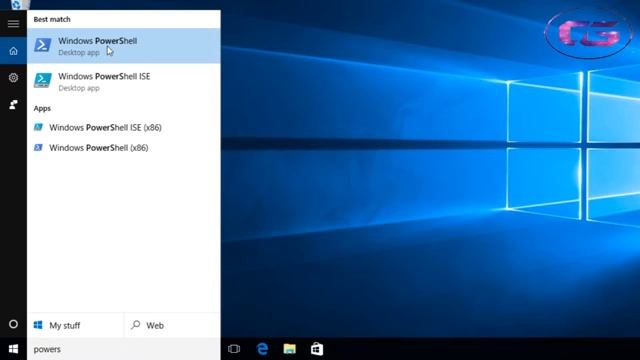
Task: Click the Cortana circle icon
Action: tap(13, 324)
